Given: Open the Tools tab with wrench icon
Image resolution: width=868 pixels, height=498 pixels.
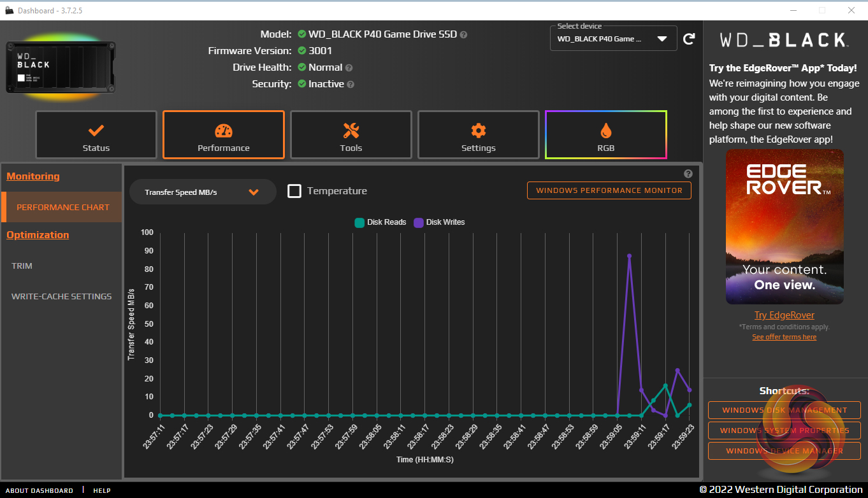Looking at the screenshot, I should [x=351, y=135].
